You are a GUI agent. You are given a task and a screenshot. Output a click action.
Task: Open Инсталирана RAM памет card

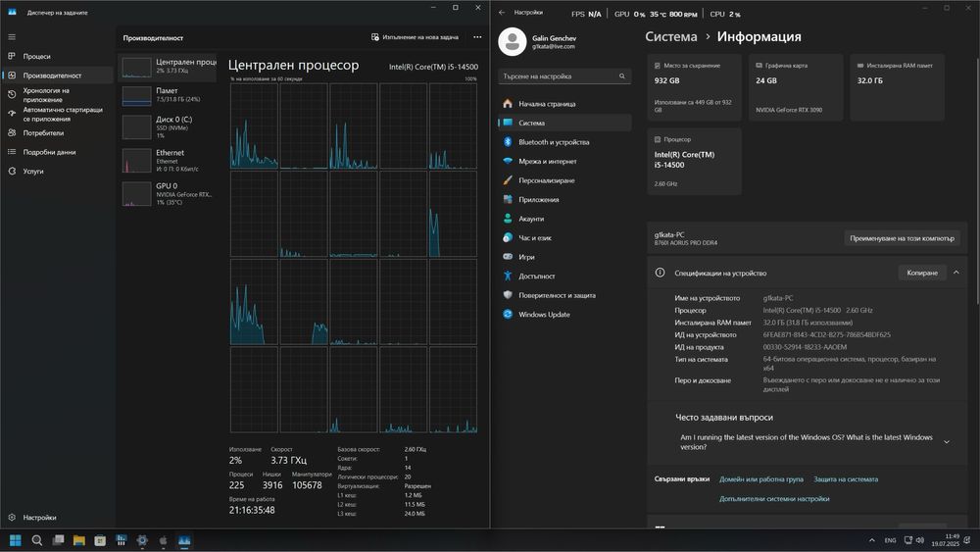click(897, 87)
